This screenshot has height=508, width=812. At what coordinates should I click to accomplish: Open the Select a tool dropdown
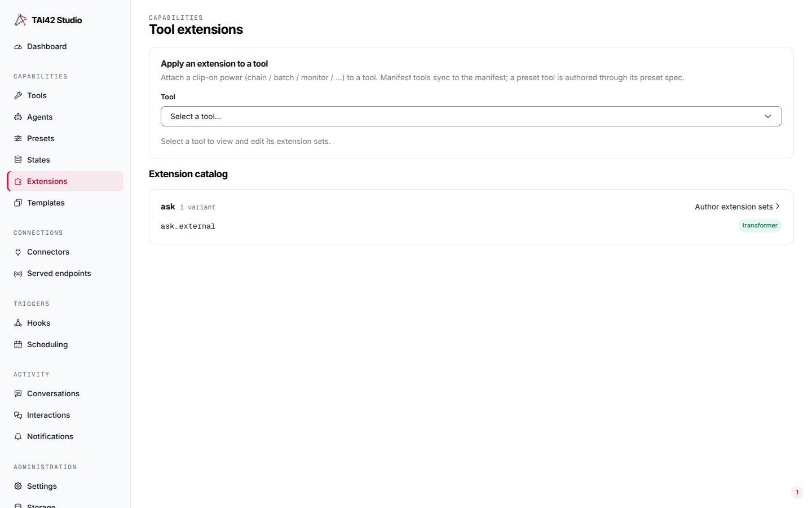[471, 116]
